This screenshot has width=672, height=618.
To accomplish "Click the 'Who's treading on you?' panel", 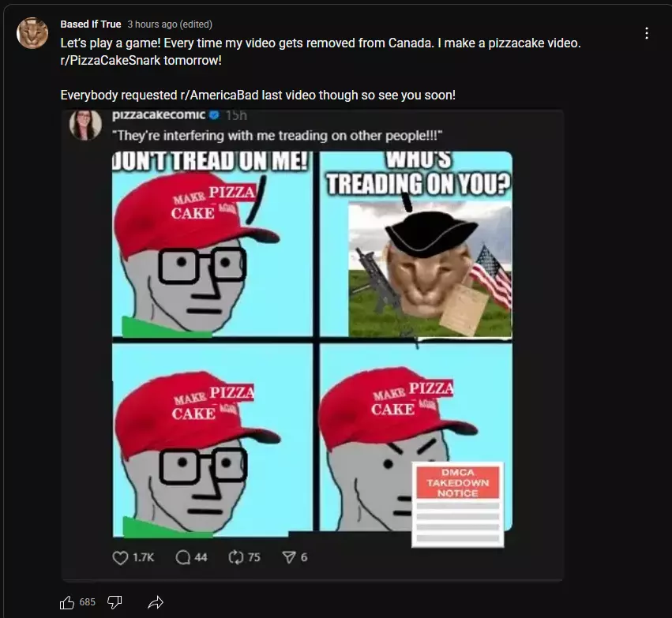I will click(415, 244).
